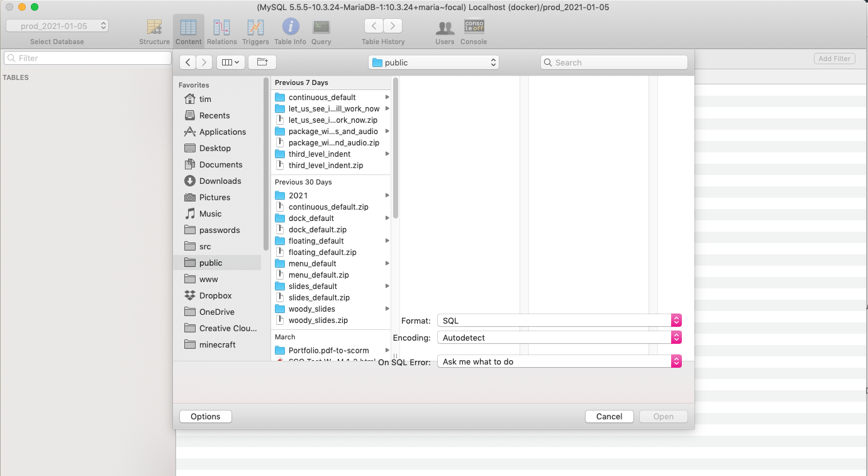Click the back arrow in the file browser
The width and height of the screenshot is (868, 476).
(x=187, y=62)
